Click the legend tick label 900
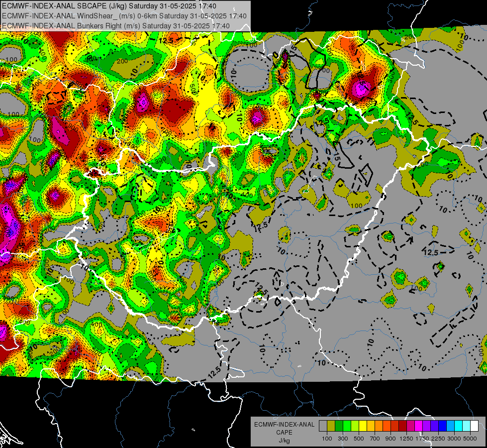 pos(390,439)
